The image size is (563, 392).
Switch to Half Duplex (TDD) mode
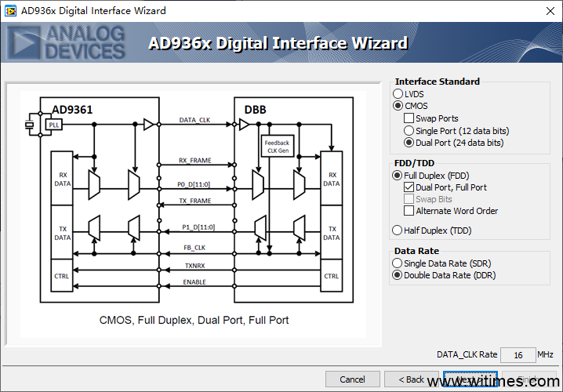click(x=398, y=230)
